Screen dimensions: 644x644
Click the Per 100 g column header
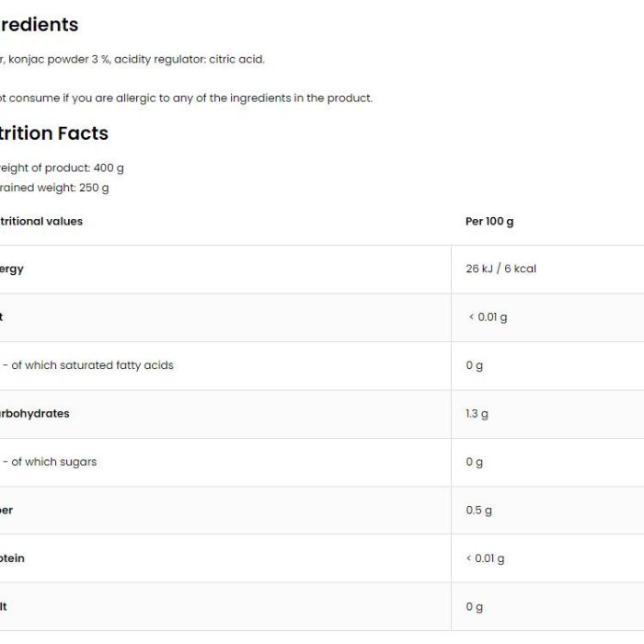(489, 222)
